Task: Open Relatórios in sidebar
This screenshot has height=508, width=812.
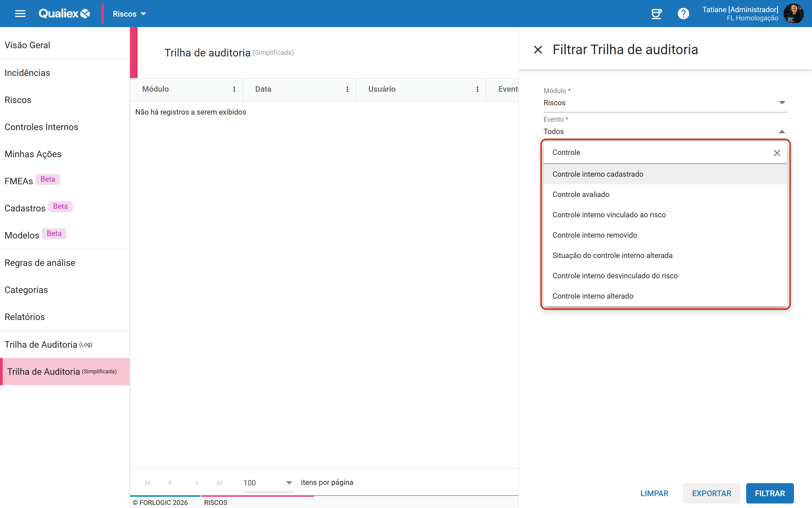Action: pyautogui.click(x=65, y=317)
